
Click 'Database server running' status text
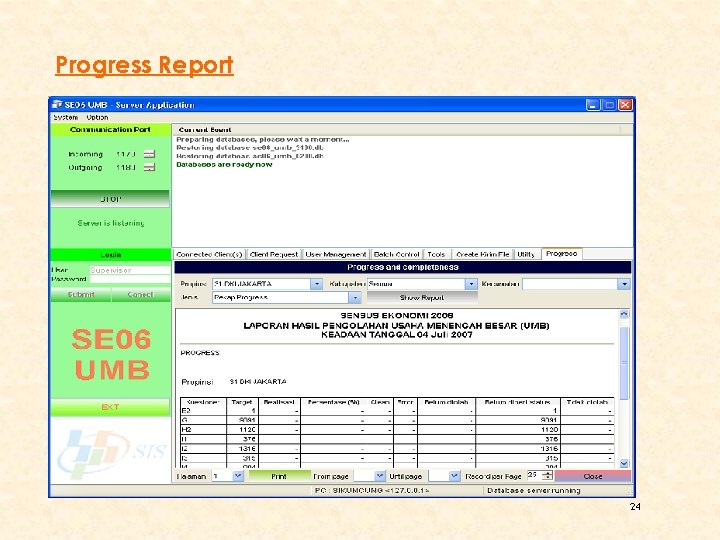pyautogui.click(x=534, y=490)
